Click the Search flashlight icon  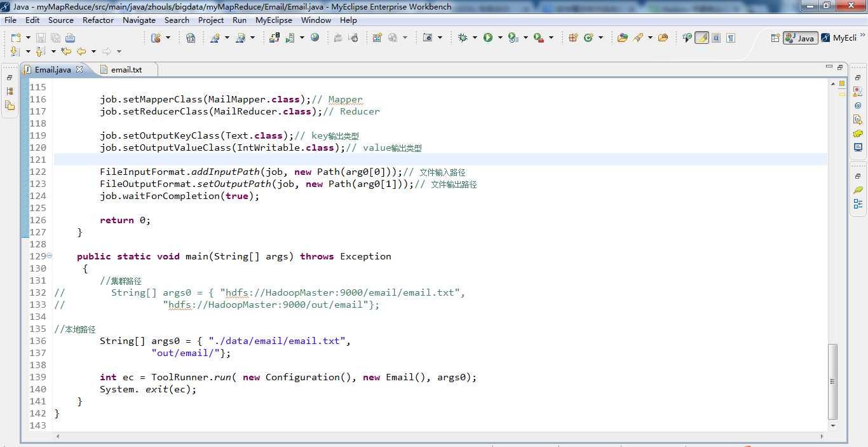tap(639, 38)
